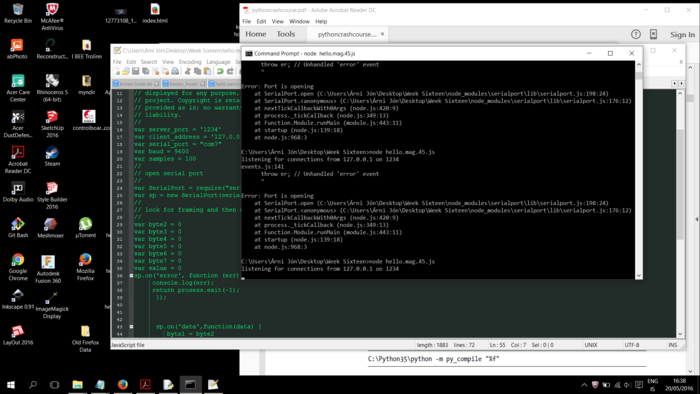Open the Help question-mark icon in Acrobat Reader
The width and height of the screenshot is (700, 394).
(x=636, y=34)
